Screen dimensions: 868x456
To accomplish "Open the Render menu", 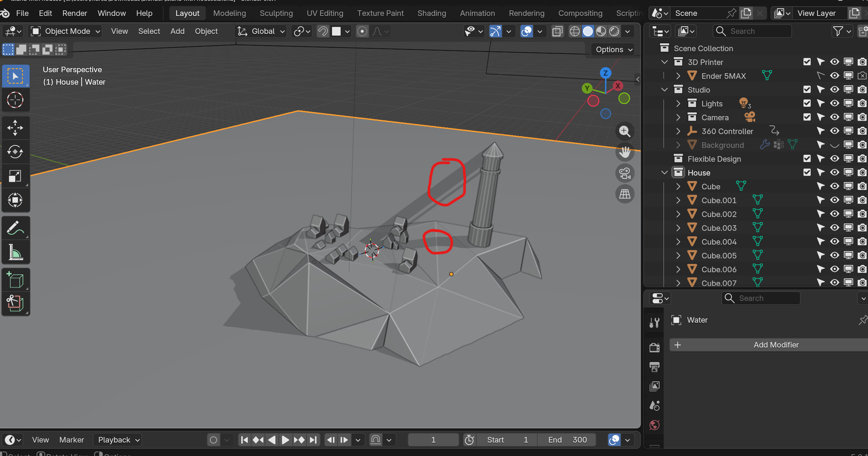I will (75, 13).
